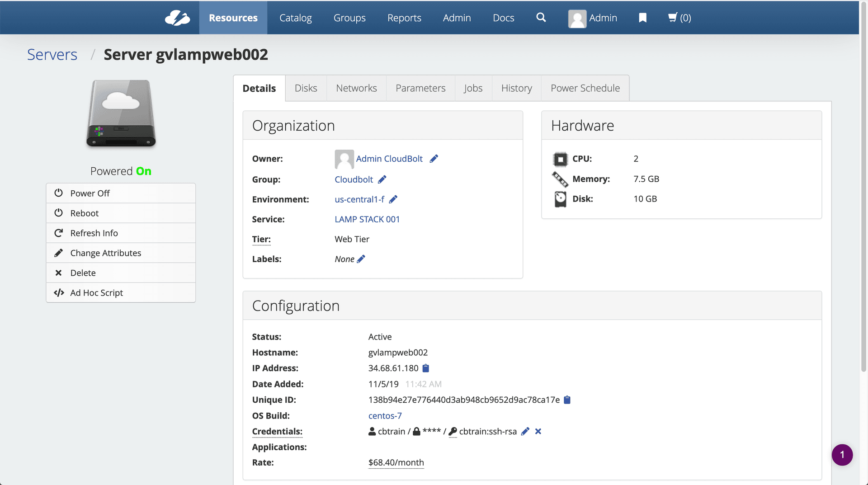868x485 pixels.
Task: Run Refresh Info action
Action: pyautogui.click(x=93, y=233)
